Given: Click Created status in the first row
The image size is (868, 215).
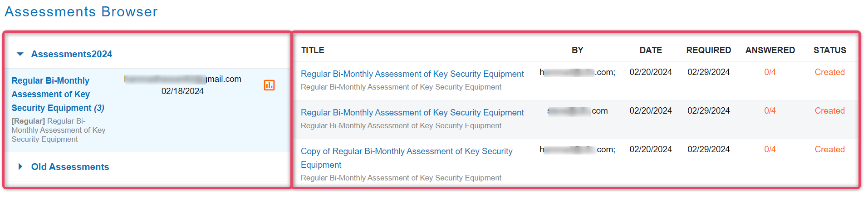Looking at the screenshot, I should pos(829,72).
